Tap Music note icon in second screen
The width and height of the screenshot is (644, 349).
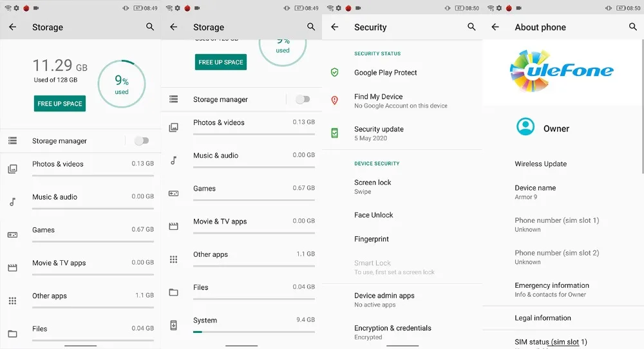(174, 160)
